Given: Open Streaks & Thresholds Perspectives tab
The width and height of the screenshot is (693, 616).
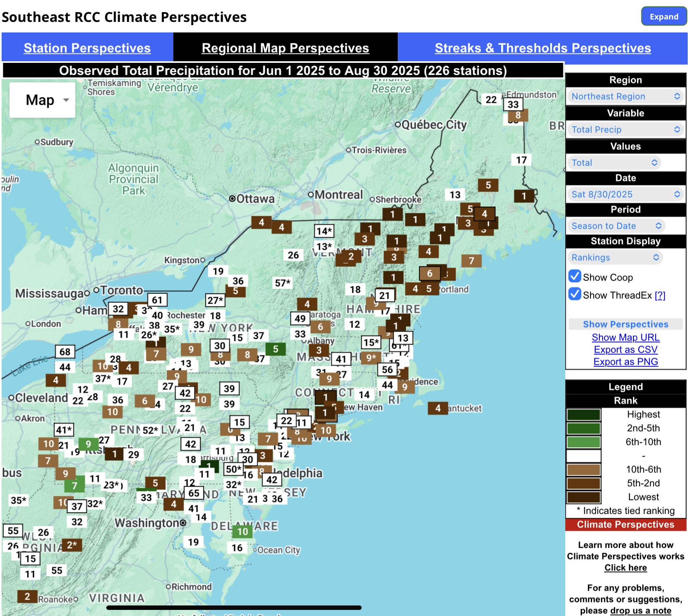Looking at the screenshot, I should click(x=543, y=48).
